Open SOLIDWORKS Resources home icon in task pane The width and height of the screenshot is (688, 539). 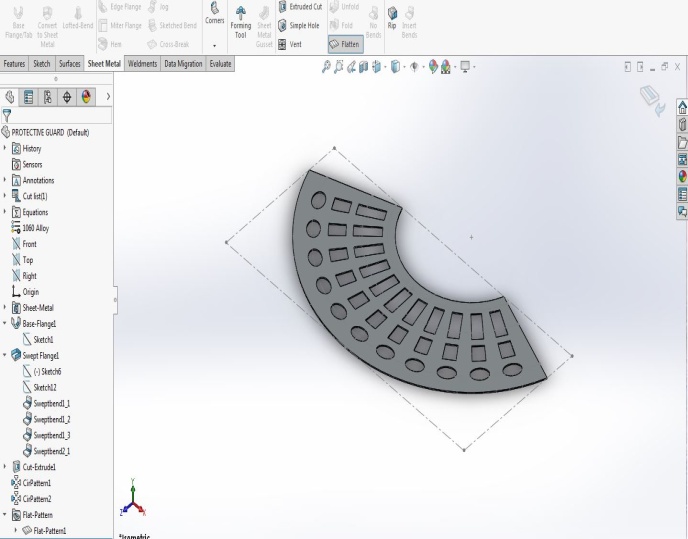tap(682, 108)
